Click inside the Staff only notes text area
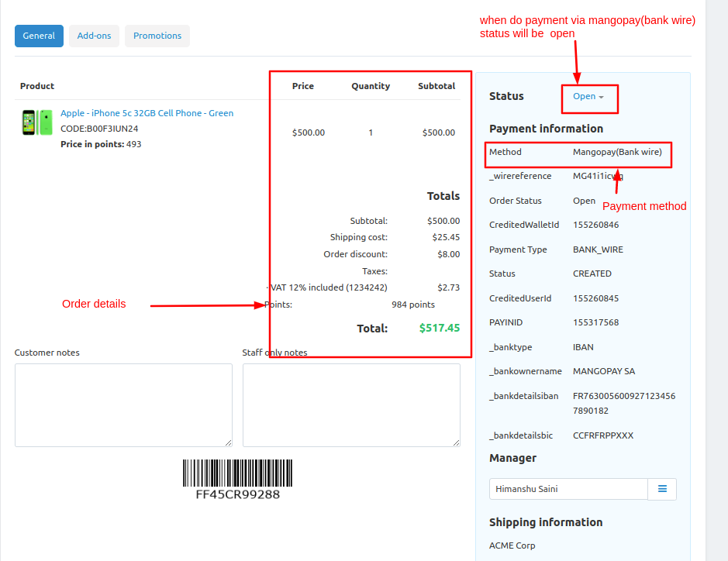 click(351, 405)
